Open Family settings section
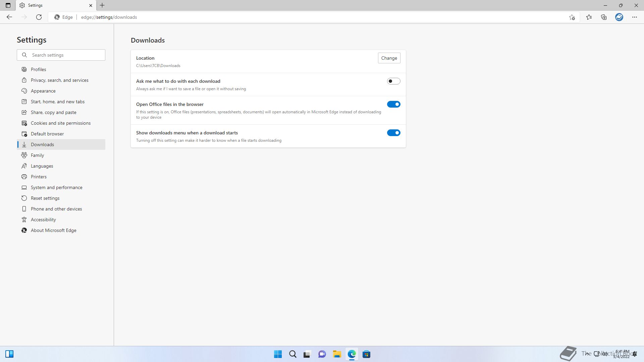644x362 pixels. [x=61, y=155]
